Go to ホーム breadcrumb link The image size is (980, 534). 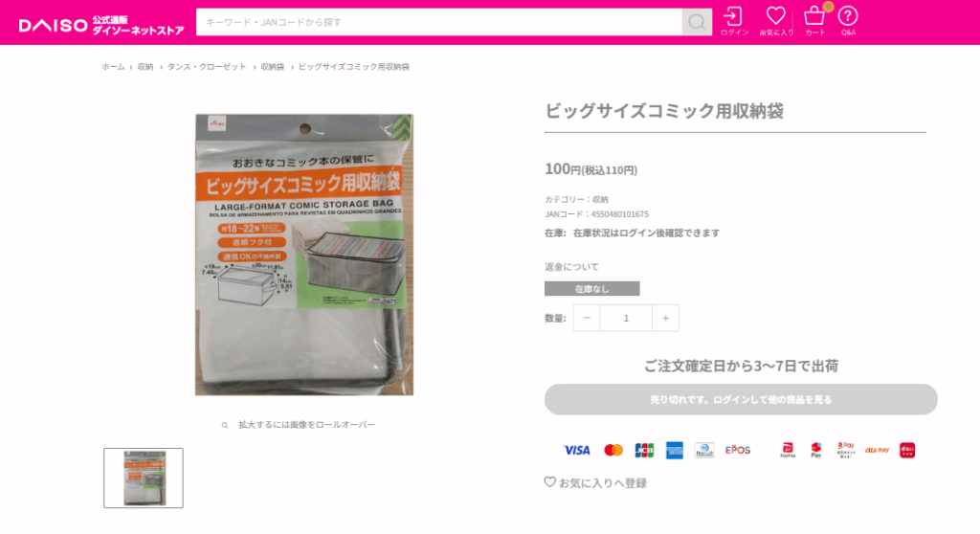click(x=113, y=67)
